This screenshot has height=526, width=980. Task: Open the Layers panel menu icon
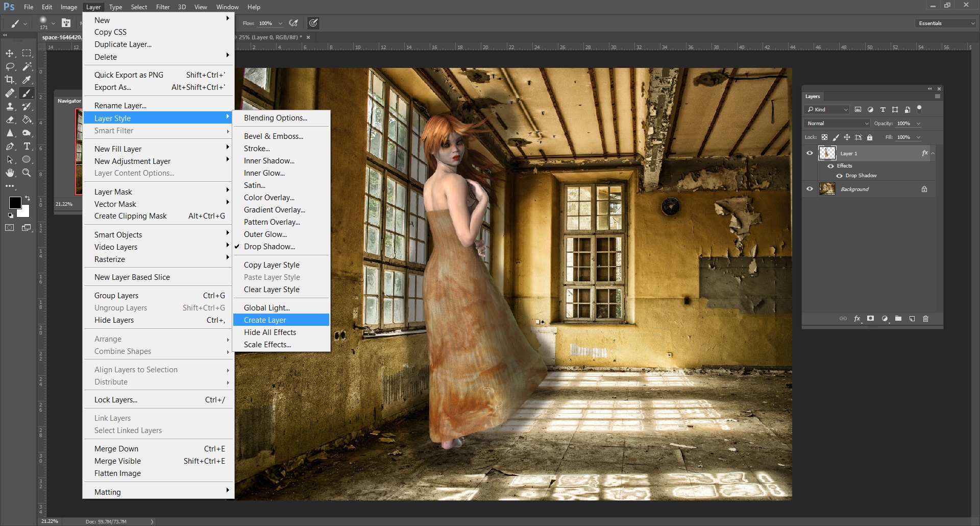[938, 97]
